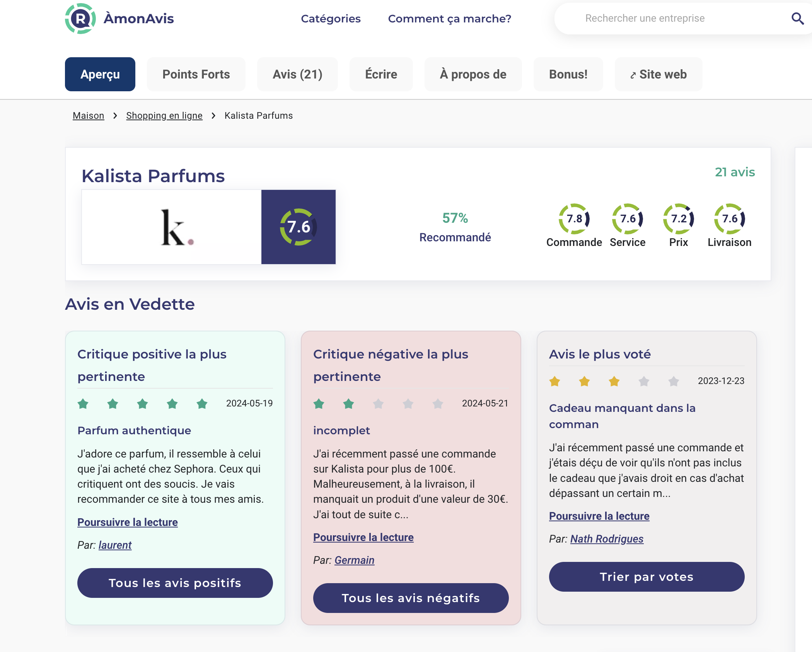Open author Germain's profile
This screenshot has width=812, height=652.
(x=355, y=560)
